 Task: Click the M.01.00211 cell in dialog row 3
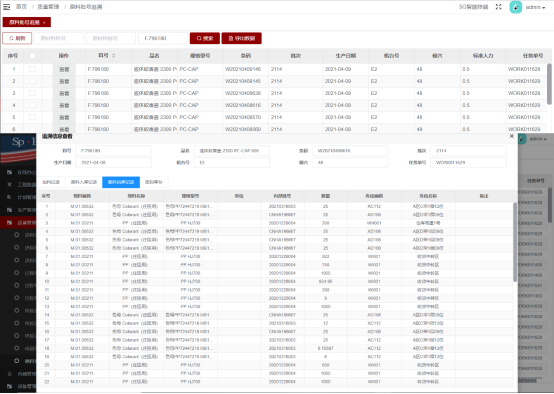(x=82, y=223)
